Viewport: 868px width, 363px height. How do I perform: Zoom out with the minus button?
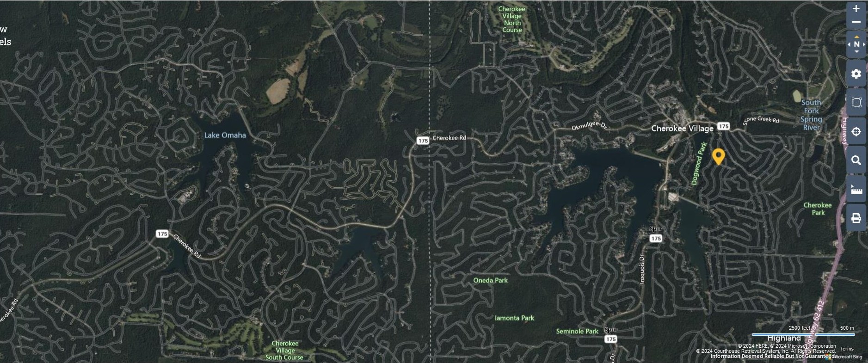(x=856, y=22)
